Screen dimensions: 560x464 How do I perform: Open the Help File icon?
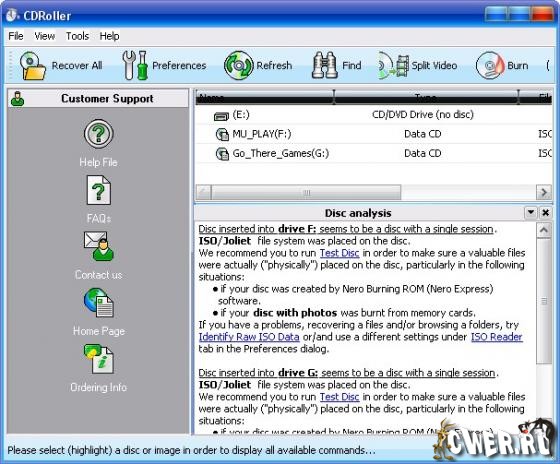(x=99, y=134)
